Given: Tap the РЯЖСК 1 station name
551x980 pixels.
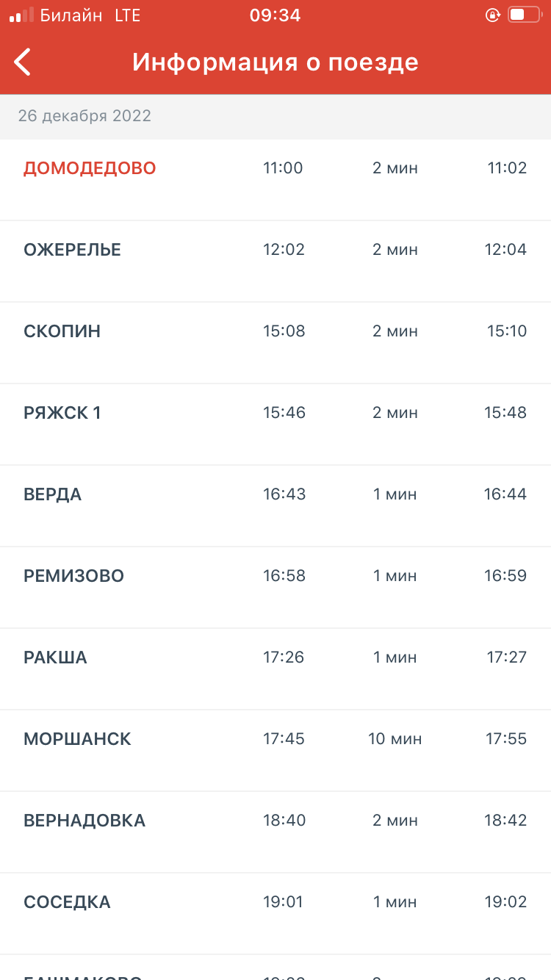Looking at the screenshot, I should [62, 413].
